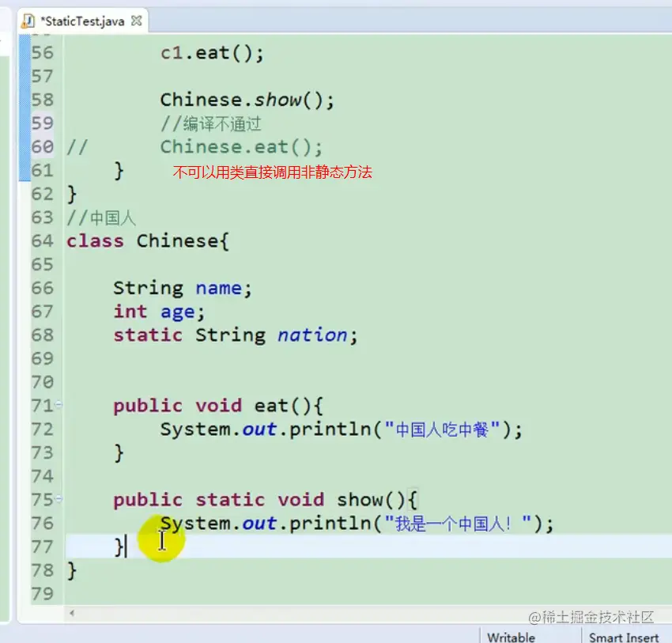The image size is (672, 643).
Task: Click public void eat(){ declaration
Action: tap(218, 406)
